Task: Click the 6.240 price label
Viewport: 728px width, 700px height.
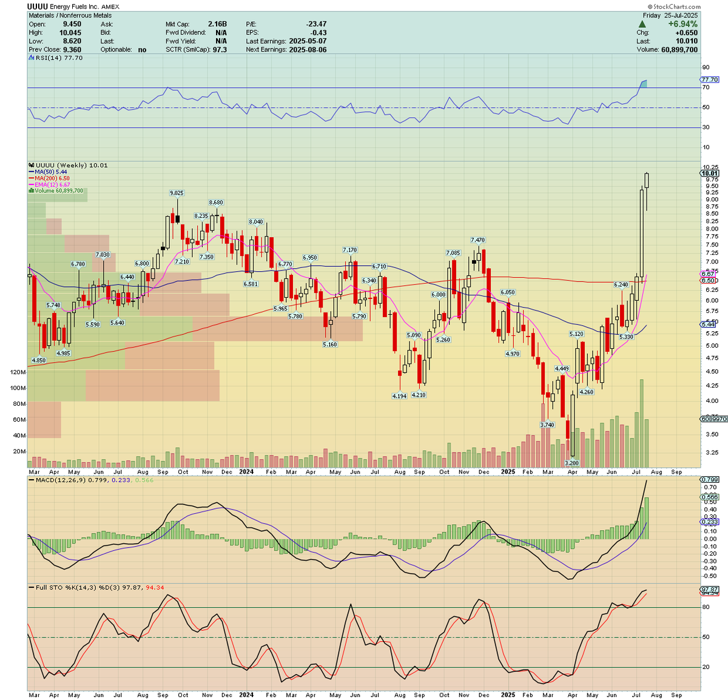Action: [621, 284]
